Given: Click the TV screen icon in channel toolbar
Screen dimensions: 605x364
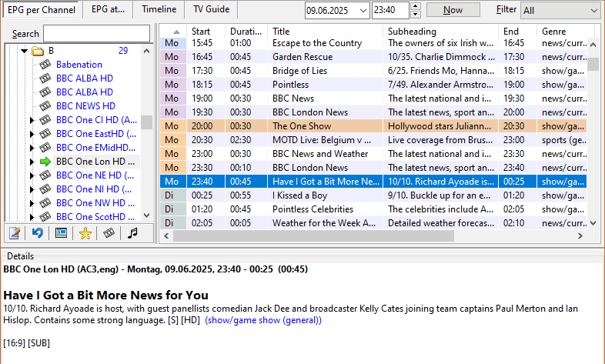Looking at the screenshot, I should pyautogui.click(x=61, y=233).
